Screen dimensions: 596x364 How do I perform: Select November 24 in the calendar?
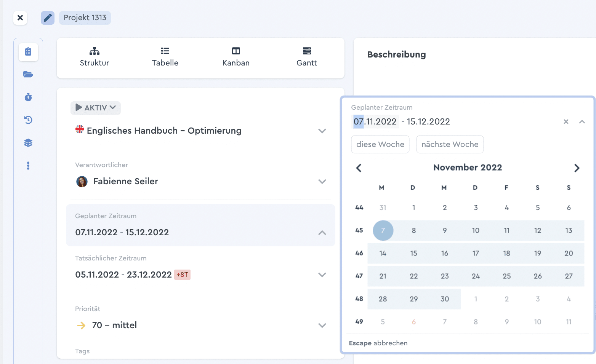point(476,276)
